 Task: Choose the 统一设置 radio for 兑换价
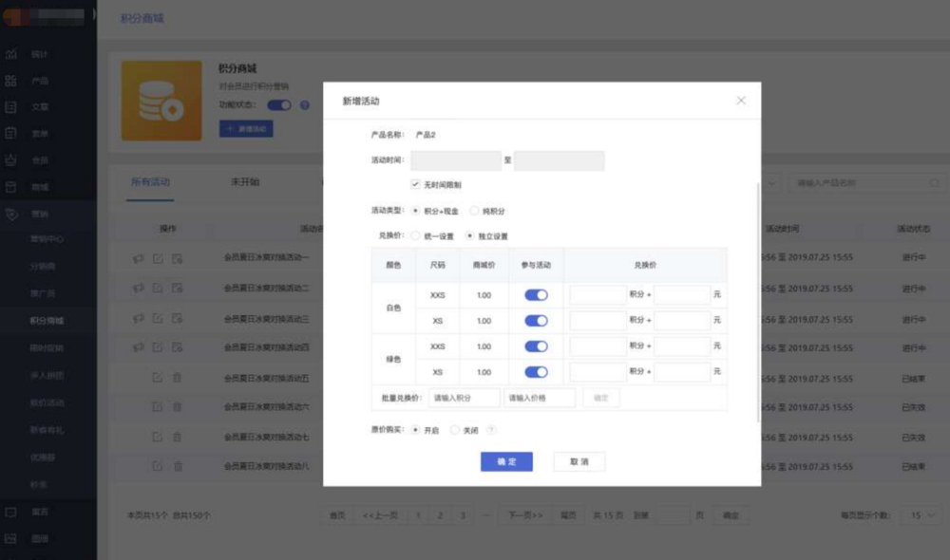414,235
